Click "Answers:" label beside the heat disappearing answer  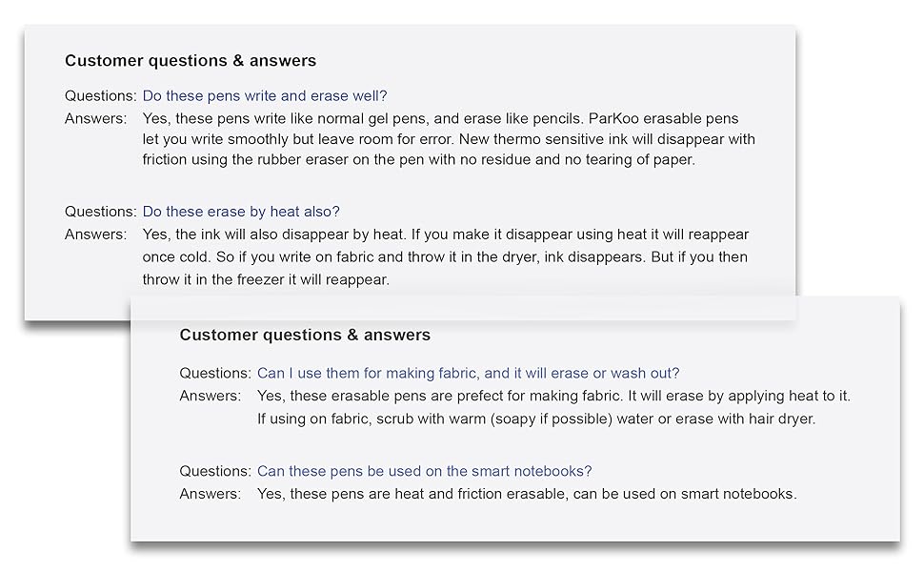click(x=95, y=234)
